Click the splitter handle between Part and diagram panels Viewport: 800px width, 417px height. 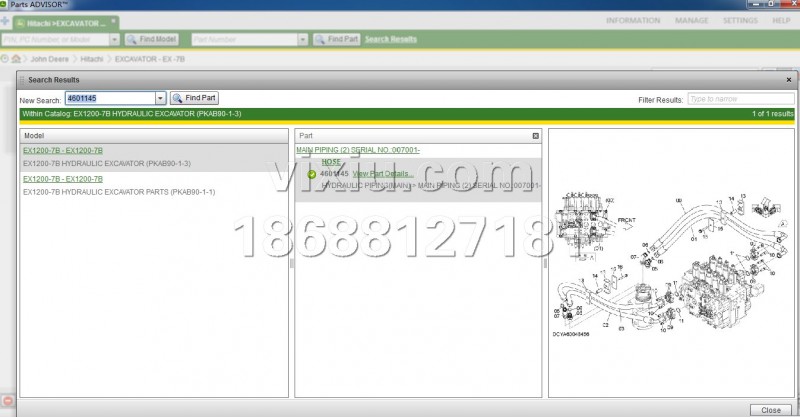point(545,263)
